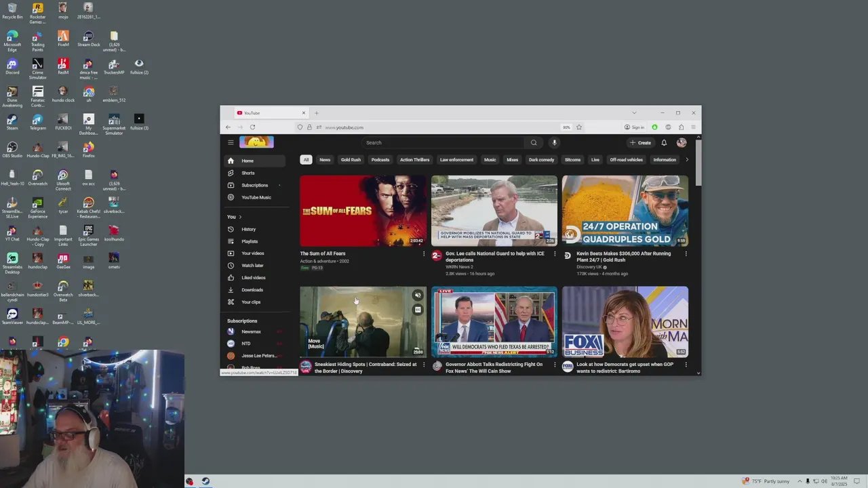Click the YouTube search input field
The height and width of the screenshot is (488, 868).
[443, 142]
